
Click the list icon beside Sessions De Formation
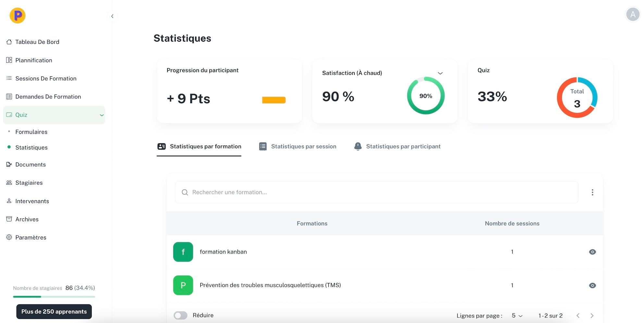pyautogui.click(x=9, y=78)
